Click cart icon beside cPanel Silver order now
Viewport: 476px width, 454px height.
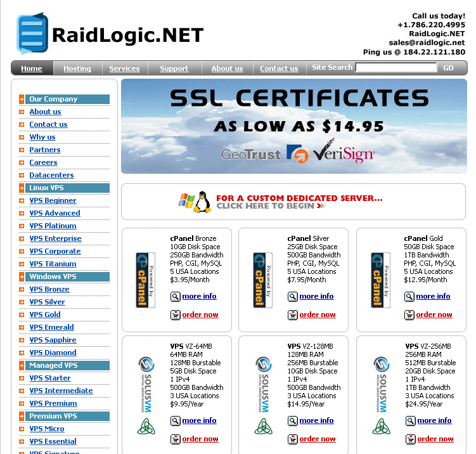tap(292, 315)
